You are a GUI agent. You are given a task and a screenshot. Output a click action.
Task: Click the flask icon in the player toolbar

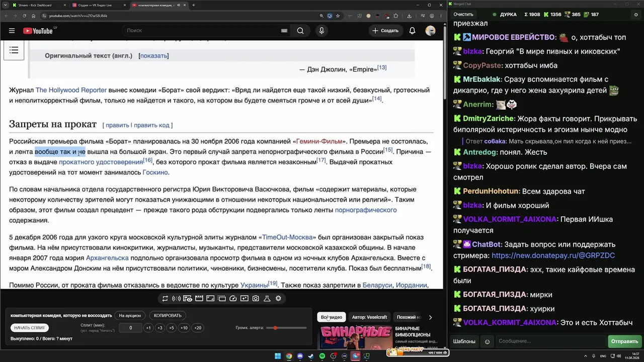267,299
